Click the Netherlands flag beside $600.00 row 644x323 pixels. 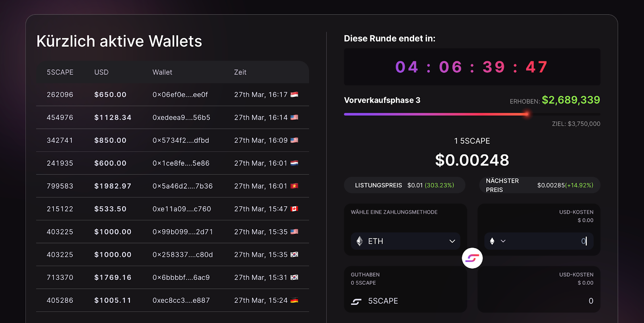coord(294,163)
